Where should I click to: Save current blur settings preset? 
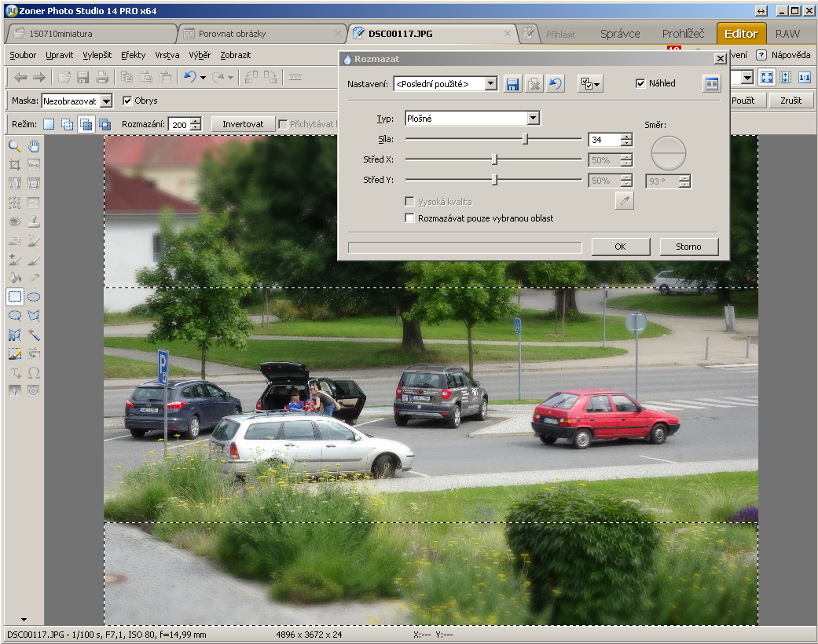[512, 84]
